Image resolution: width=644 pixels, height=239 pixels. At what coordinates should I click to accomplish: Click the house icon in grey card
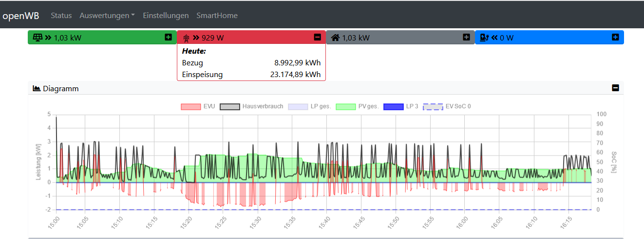tap(335, 37)
